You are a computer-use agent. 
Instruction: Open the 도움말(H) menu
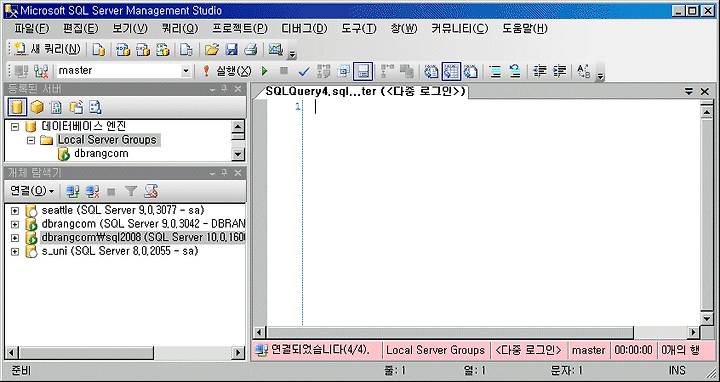tap(525, 28)
